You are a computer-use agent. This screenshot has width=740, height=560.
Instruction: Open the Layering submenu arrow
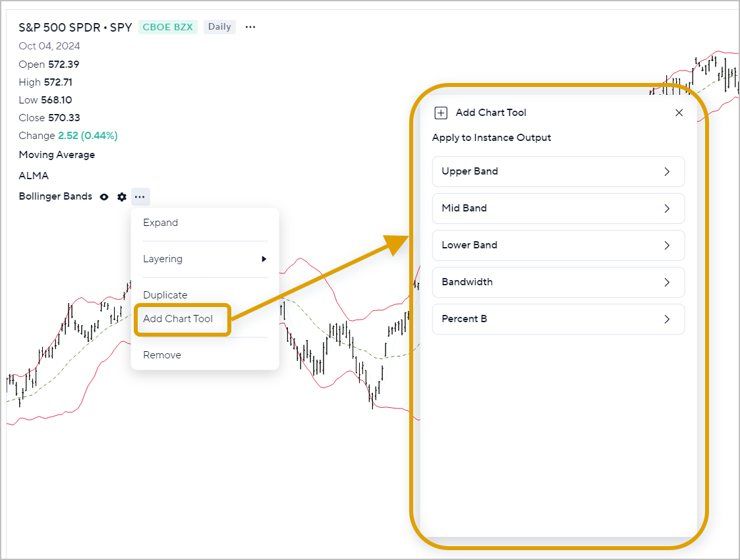point(264,259)
